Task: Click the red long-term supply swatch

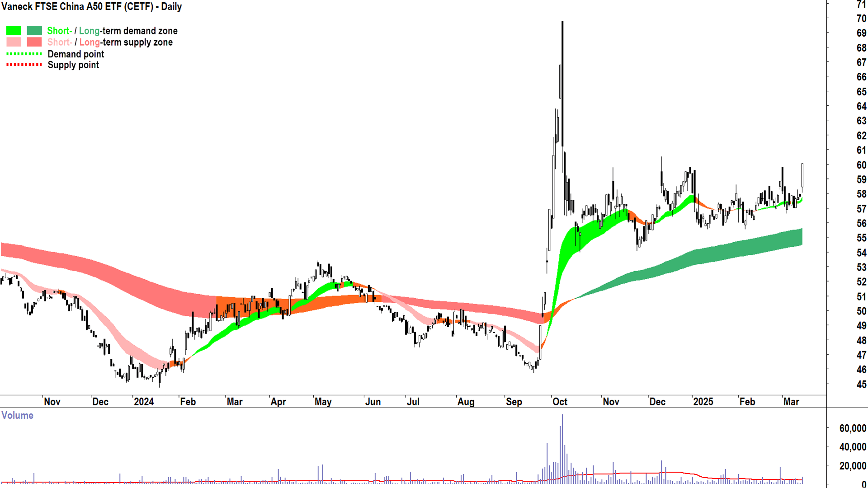Action: coord(34,42)
